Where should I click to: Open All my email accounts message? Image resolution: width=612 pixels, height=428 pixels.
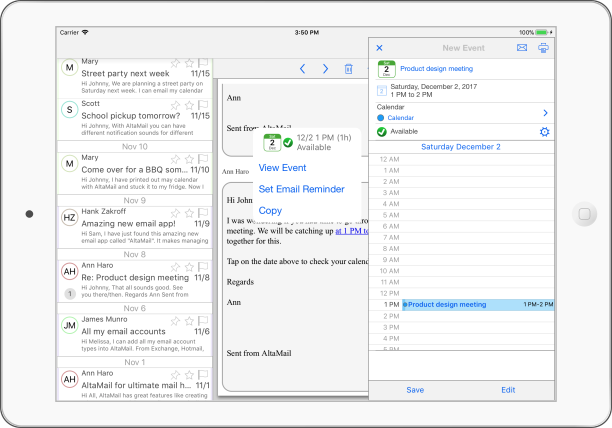(135, 335)
